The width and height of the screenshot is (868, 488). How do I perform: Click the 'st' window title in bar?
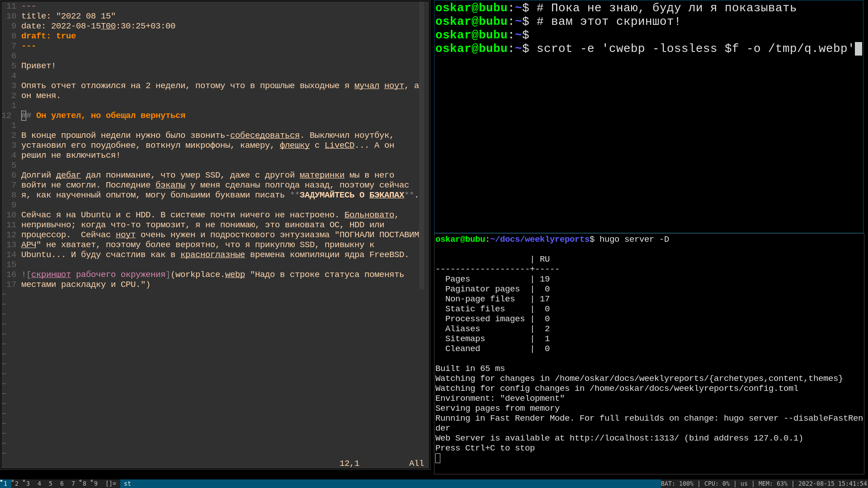[127, 483]
